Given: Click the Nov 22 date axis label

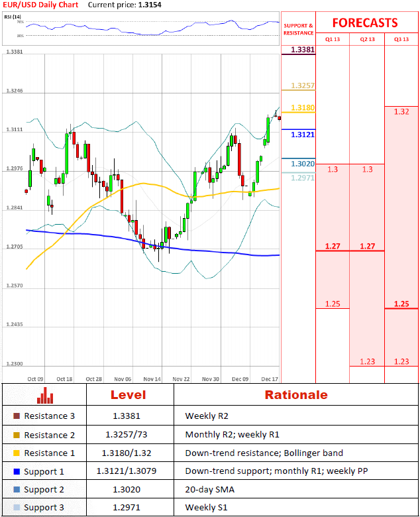Looking at the screenshot, I should point(181,379).
